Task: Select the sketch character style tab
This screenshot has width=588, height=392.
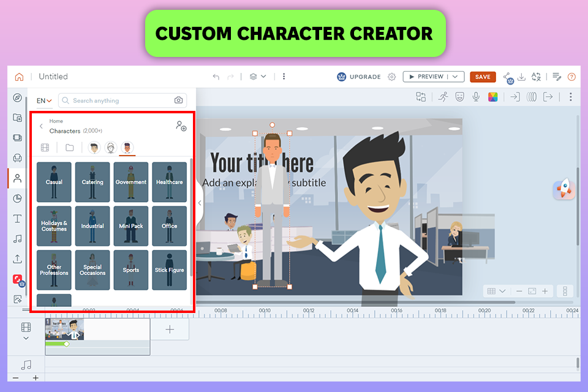Action: pyautogui.click(x=111, y=148)
